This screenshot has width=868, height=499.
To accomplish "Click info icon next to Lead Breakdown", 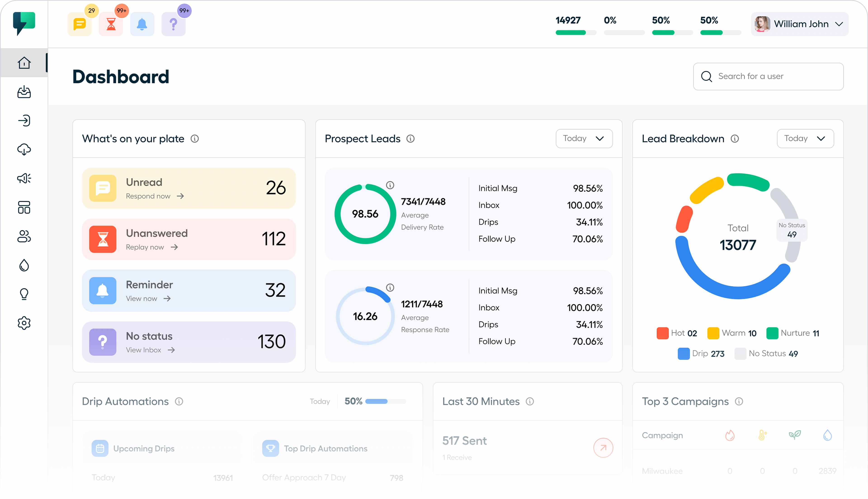I will [x=735, y=139].
